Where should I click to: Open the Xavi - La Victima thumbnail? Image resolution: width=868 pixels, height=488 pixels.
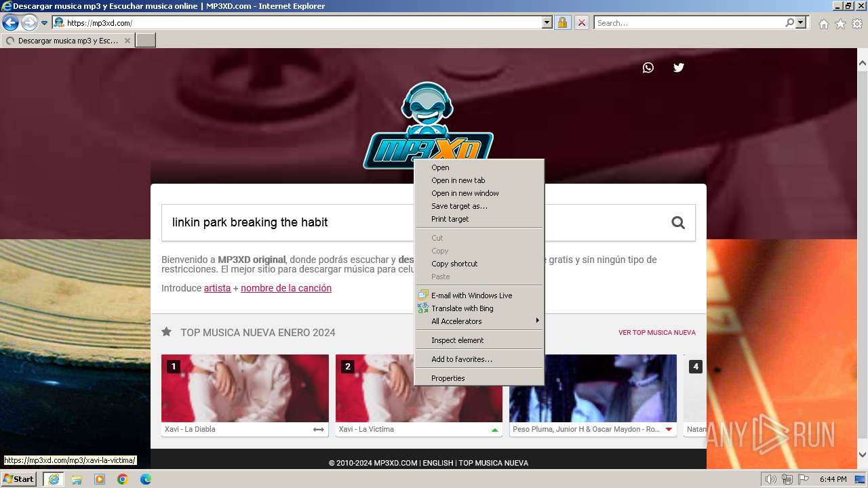click(375, 388)
